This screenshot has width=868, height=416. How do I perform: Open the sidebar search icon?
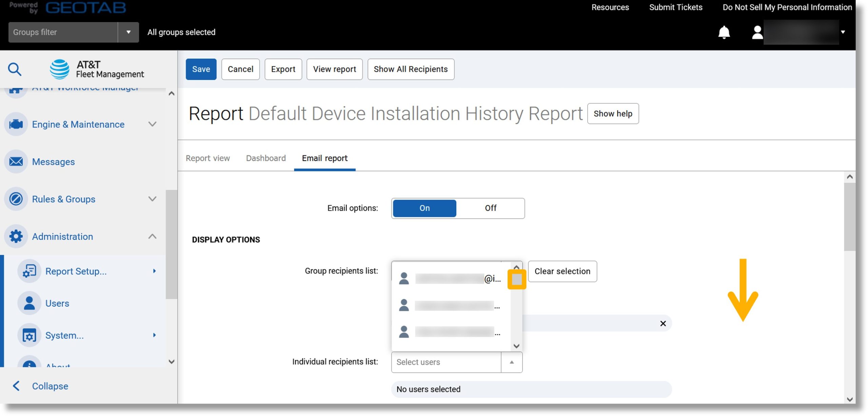[15, 69]
